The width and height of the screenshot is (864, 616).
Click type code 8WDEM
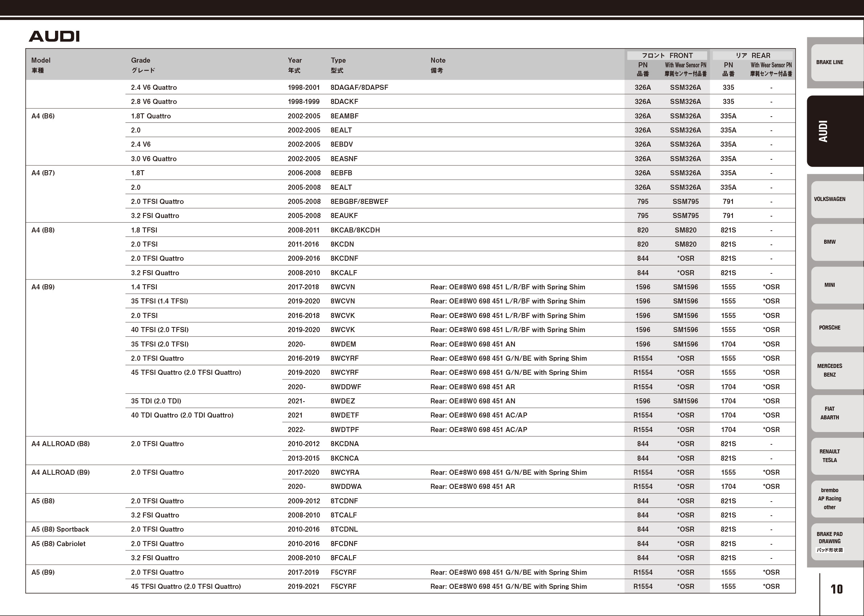[343, 344]
